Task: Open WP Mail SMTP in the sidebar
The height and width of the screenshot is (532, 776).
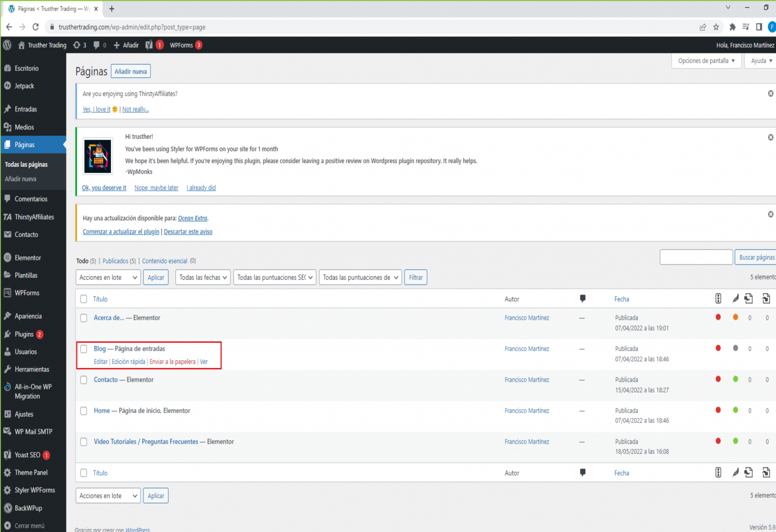Action: (33, 432)
